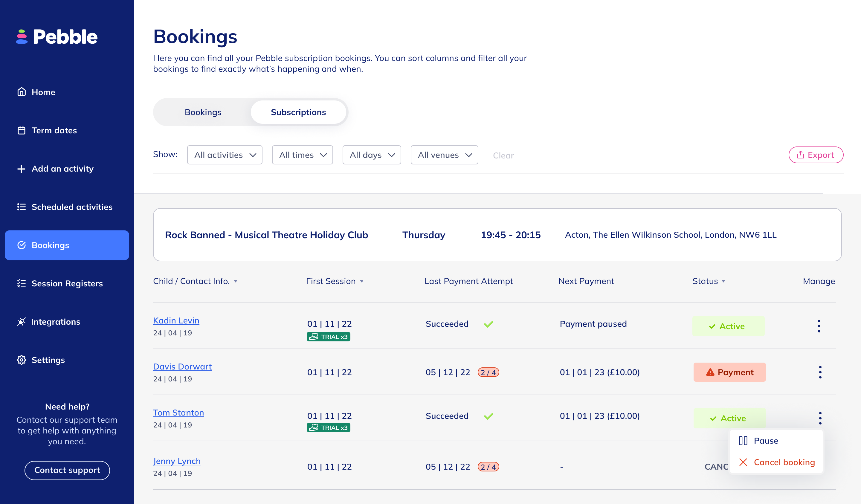
Task: Open Davis Dorwart's three-dot manage menu
Action: tap(820, 372)
